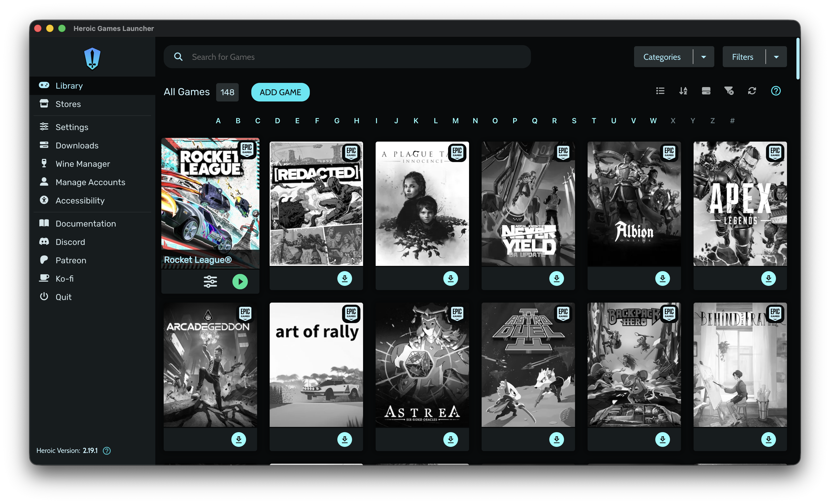Screen dimensions: 830x504
Task: Toggle alphabetical A-Z sort order
Action: point(683,91)
